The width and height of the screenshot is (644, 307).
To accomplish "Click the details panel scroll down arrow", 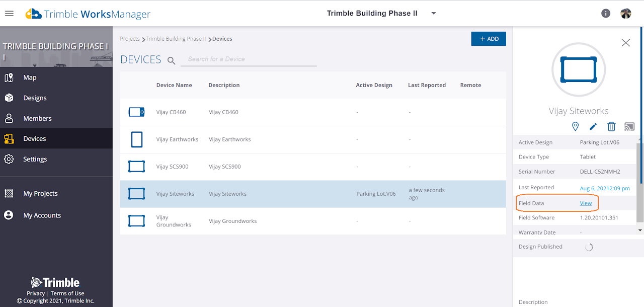I will [x=640, y=230].
